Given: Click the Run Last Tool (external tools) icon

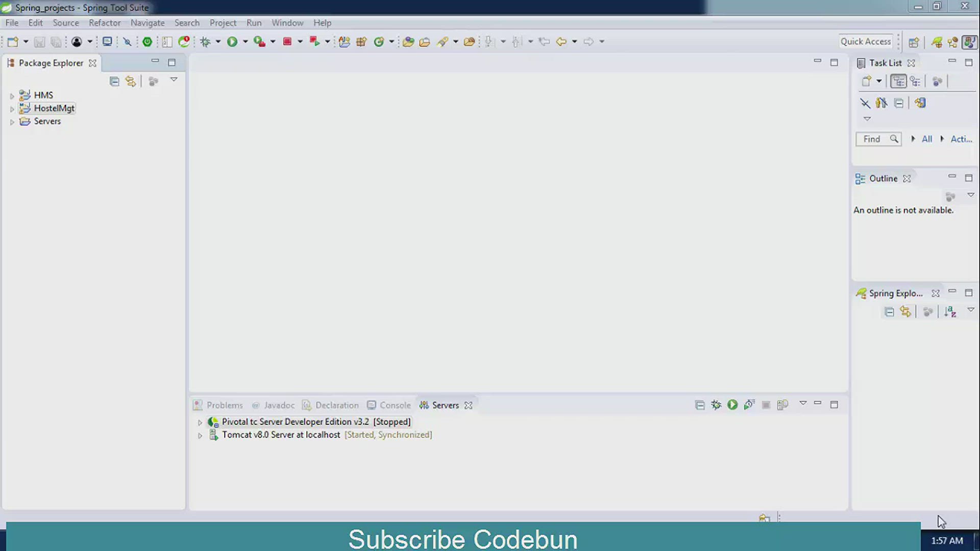Looking at the screenshot, I should [x=259, y=42].
